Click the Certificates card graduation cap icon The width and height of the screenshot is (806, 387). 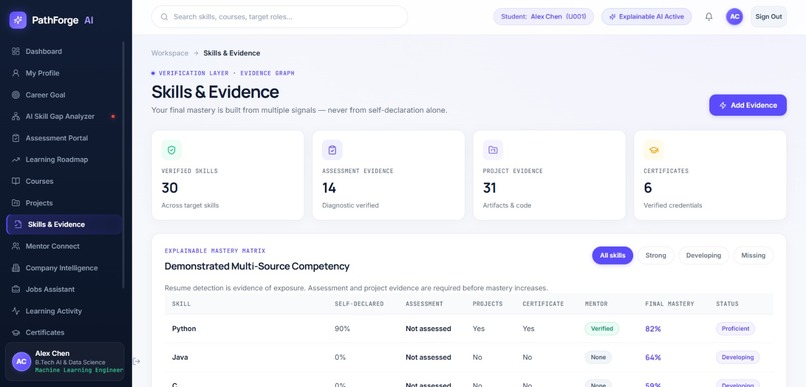point(653,150)
